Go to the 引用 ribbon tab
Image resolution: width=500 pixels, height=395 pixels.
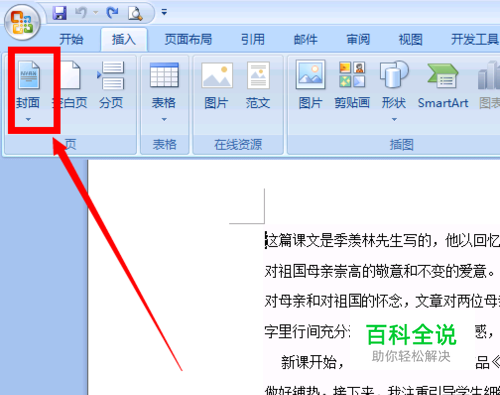pos(253,39)
